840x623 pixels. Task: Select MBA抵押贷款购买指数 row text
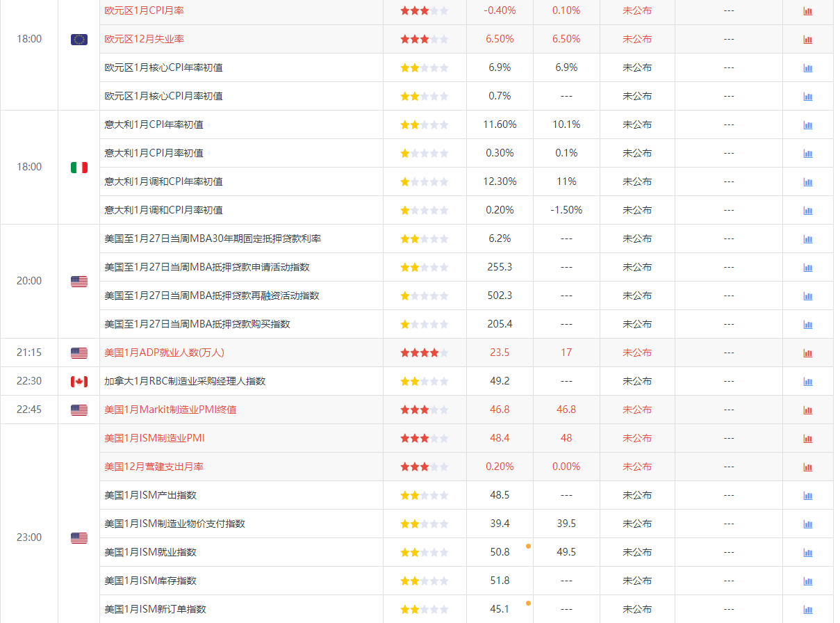coord(197,324)
